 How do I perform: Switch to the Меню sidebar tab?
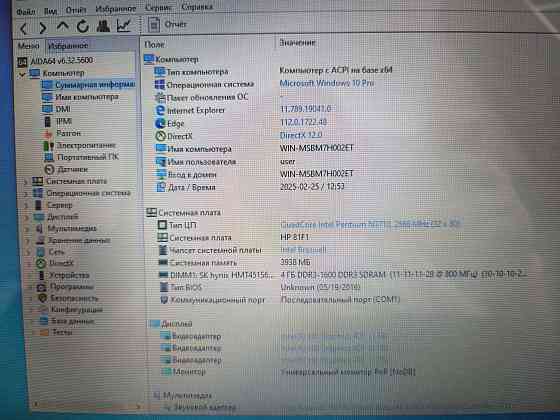pyautogui.click(x=29, y=46)
